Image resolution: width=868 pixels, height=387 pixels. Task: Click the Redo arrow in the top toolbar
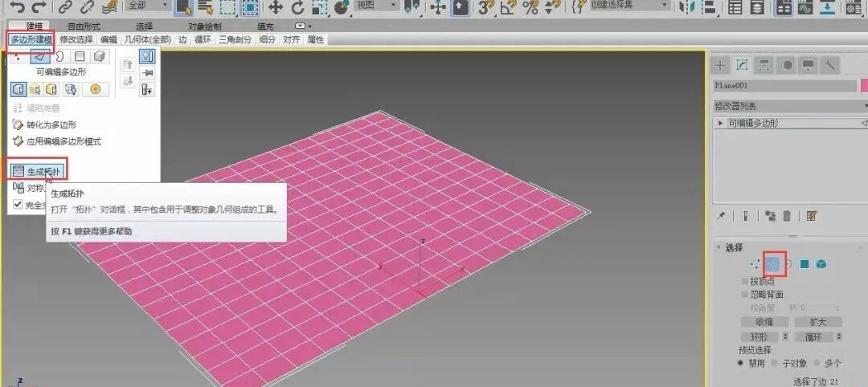point(39,6)
